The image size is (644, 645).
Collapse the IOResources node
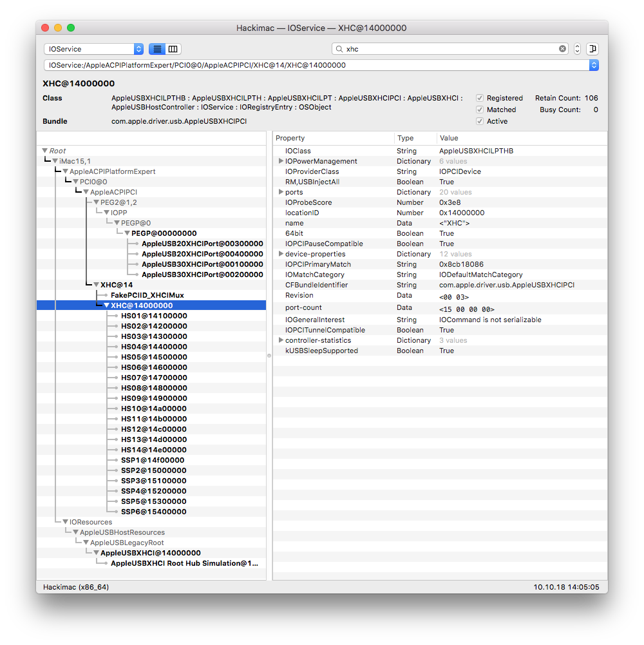[66, 521]
